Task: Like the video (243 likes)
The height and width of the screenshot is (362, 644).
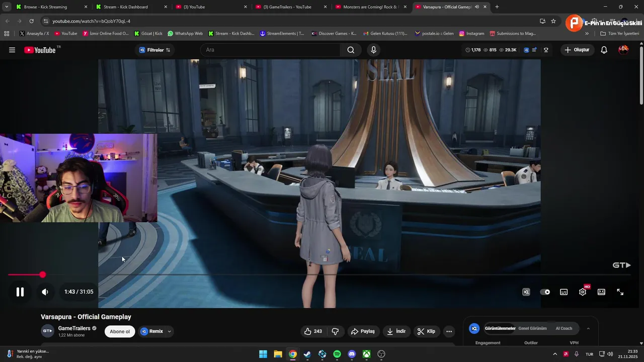Action: click(313, 331)
